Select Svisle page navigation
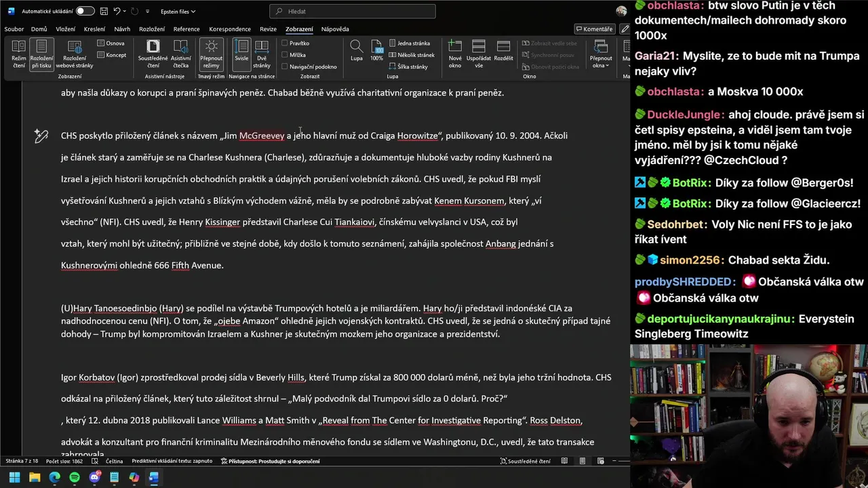868x488 pixels. coord(241,54)
